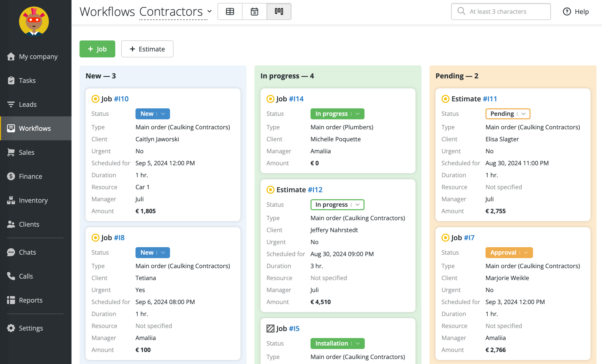Screen dimensions: 602x364
Task: Click the Installation status badge on Job #I5
Action: 337,343
